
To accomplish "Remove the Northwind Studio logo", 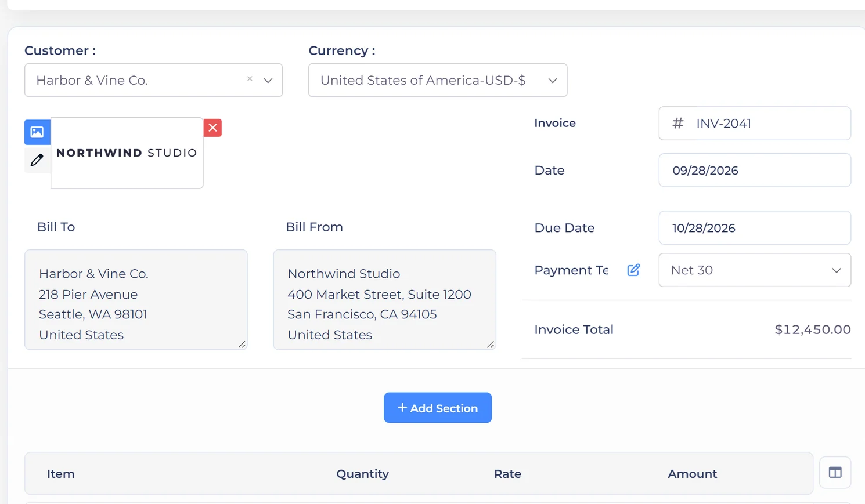I will pos(212,128).
